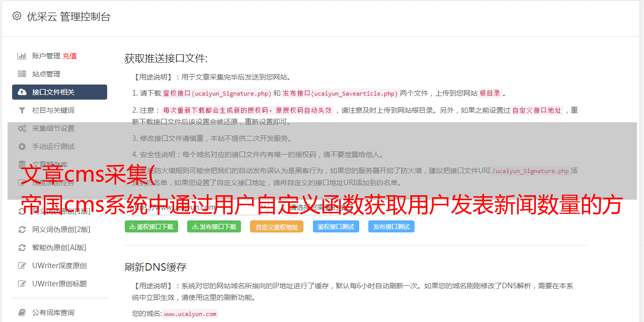Click the 获取推送接口文件 heading
The width and height of the screenshot is (644, 322).
click(x=166, y=58)
